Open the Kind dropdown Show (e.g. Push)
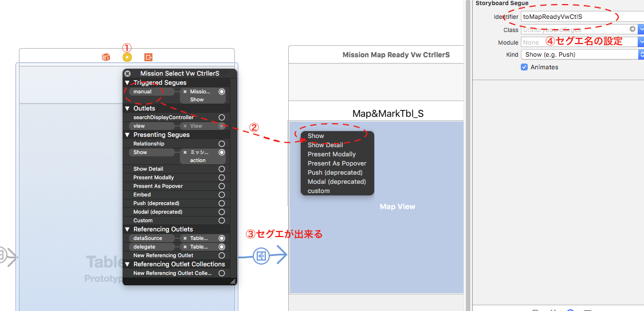The image size is (644, 311). point(582,54)
